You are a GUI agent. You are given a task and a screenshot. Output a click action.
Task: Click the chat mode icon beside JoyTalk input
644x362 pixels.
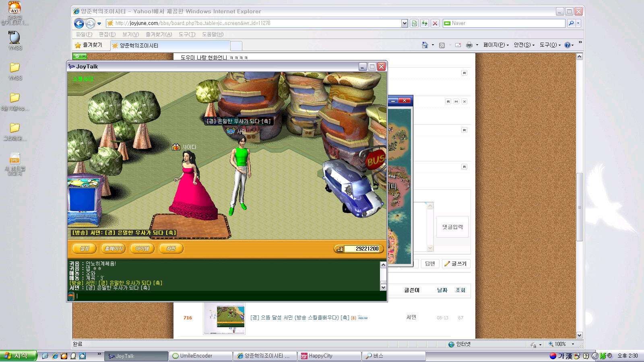pos(71,296)
